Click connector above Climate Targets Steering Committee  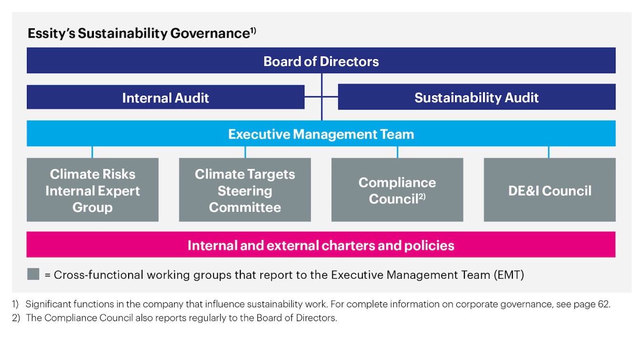pyautogui.click(x=245, y=151)
